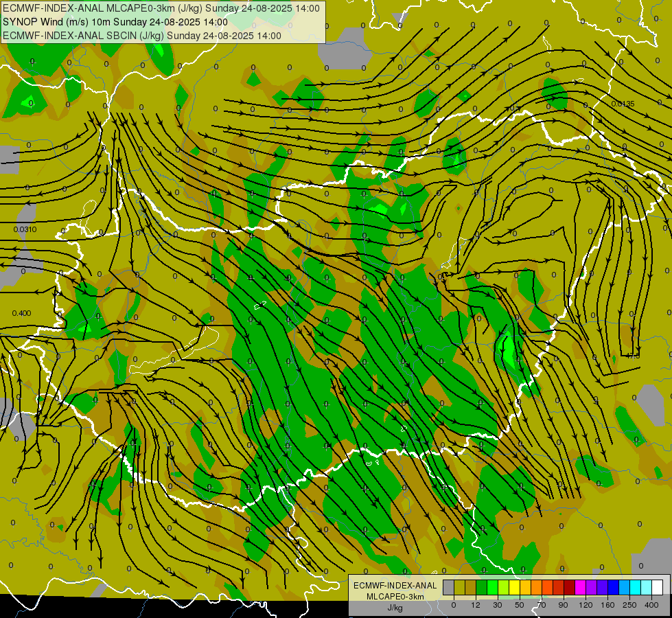
Task: Click the legend tick label 250
Action: coord(629,605)
